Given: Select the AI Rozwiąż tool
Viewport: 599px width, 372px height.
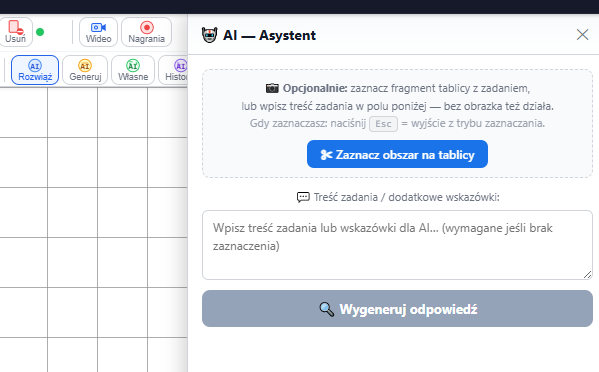Looking at the screenshot, I should (x=35, y=70).
